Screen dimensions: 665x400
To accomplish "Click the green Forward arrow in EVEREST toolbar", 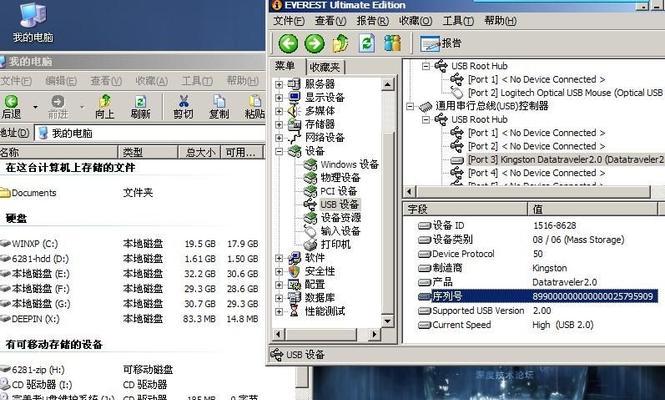I will [x=314, y=44].
